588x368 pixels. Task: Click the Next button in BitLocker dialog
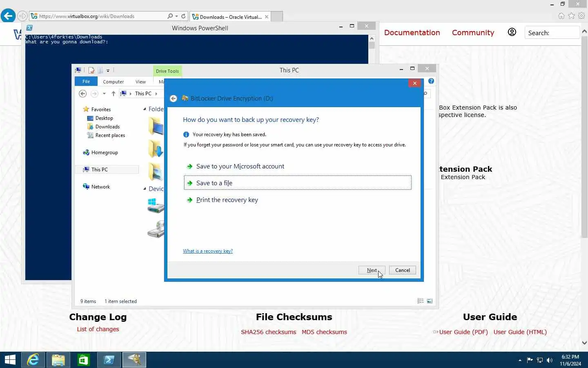point(372,270)
